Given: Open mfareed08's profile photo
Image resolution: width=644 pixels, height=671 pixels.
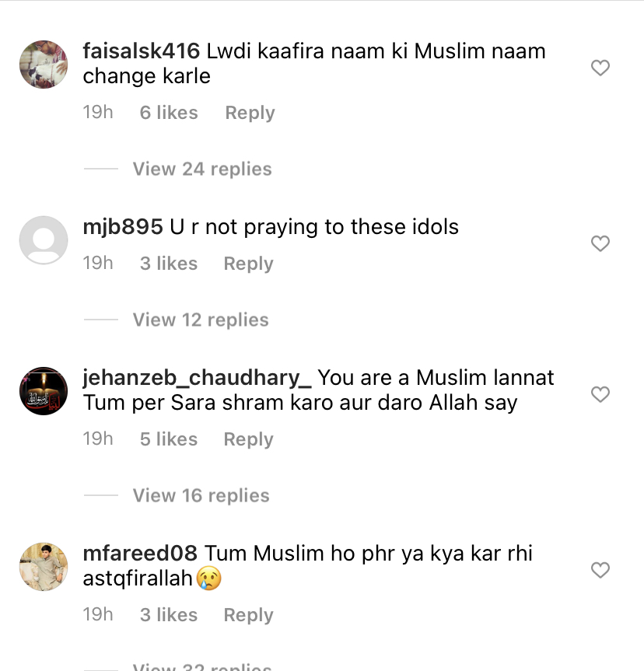Looking at the screenshot, I should [43, 567].
